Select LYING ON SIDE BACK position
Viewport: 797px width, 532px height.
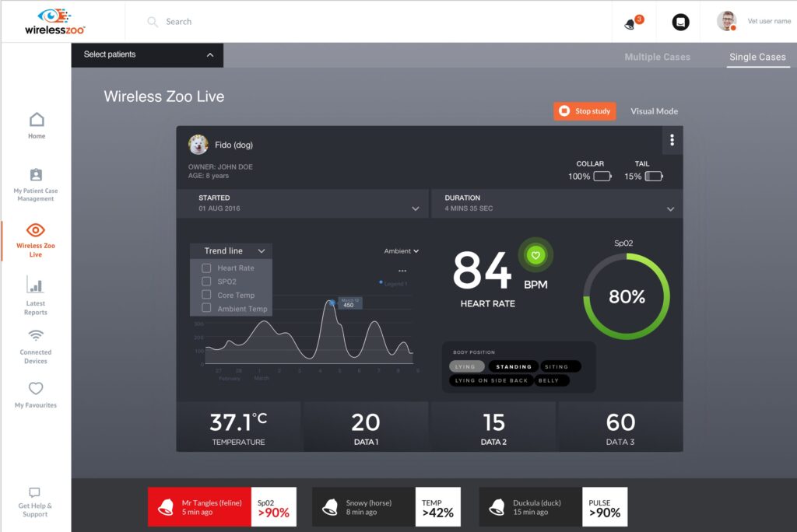point(491,380)
